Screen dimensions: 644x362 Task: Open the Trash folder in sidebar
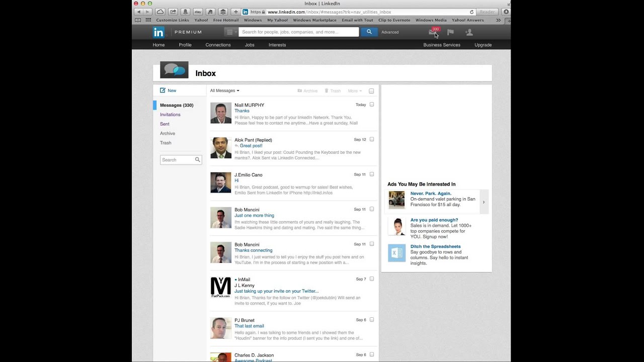(166, 143)
